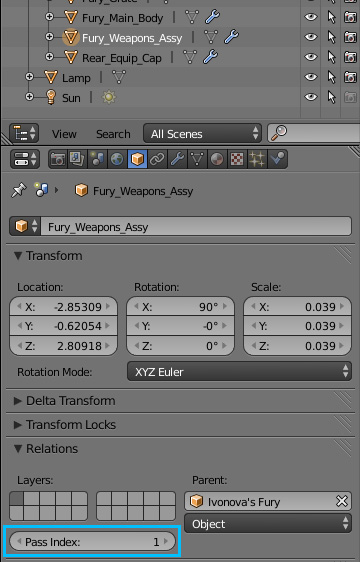Toggle Sun selectability arrow
This screenshot has width=360, height=562.
(332, 97)
